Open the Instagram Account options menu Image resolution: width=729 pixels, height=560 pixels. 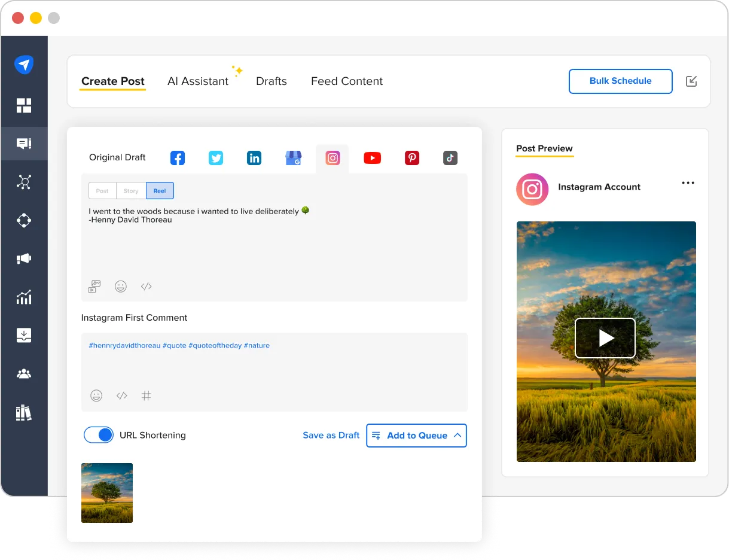pyautogui.click(x=688, y=182)
